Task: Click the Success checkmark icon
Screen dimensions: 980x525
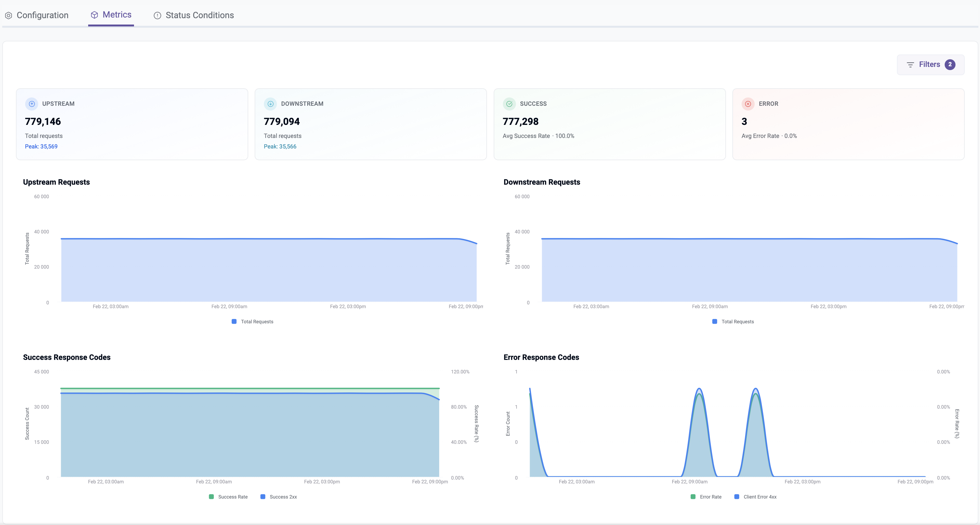Action: [509, 104]
